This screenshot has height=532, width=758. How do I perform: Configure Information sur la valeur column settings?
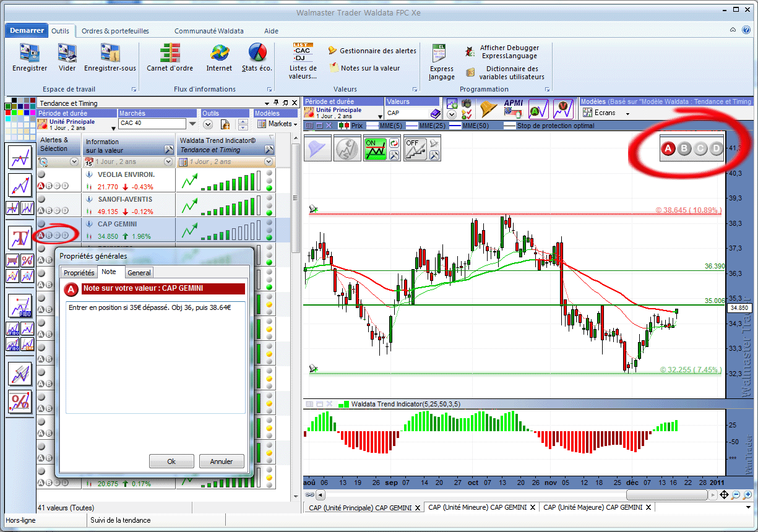[168, 149]
